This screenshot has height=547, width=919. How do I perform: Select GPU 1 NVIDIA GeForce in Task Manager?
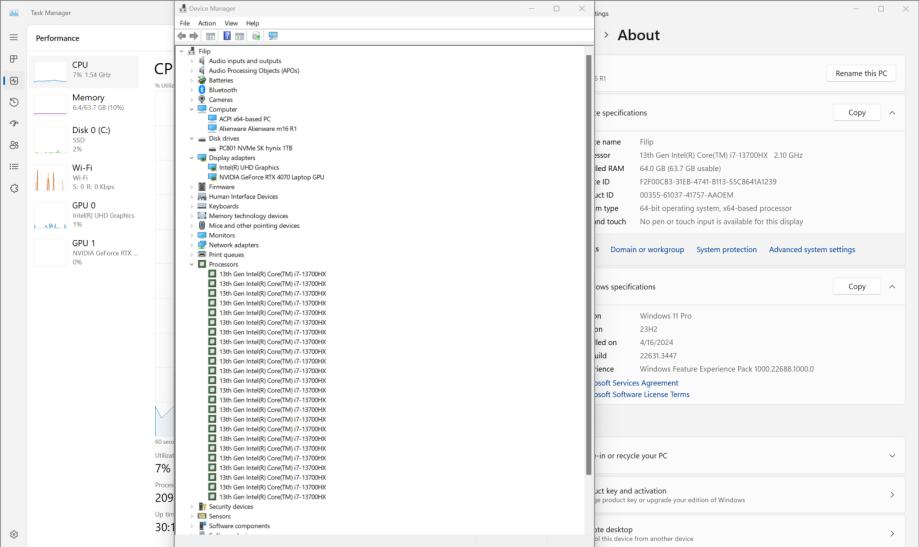(84, 252)
